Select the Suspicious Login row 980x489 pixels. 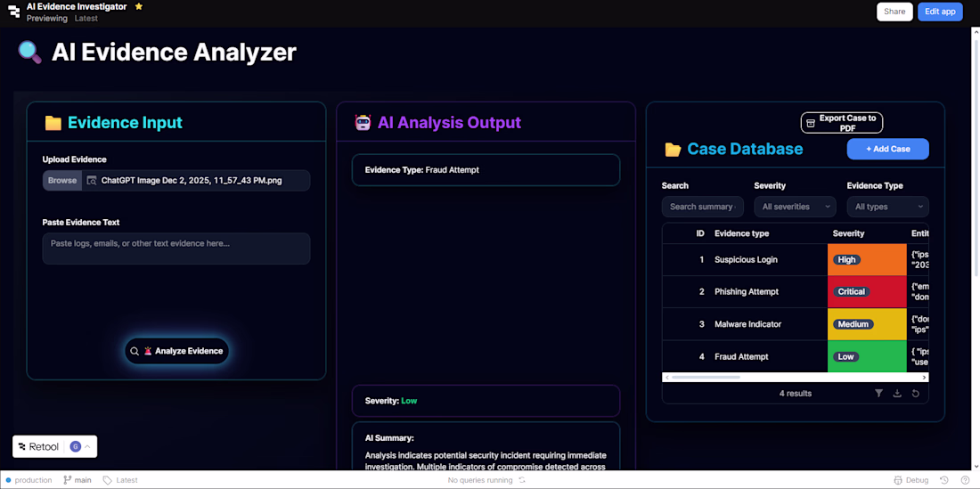[795, 260]
